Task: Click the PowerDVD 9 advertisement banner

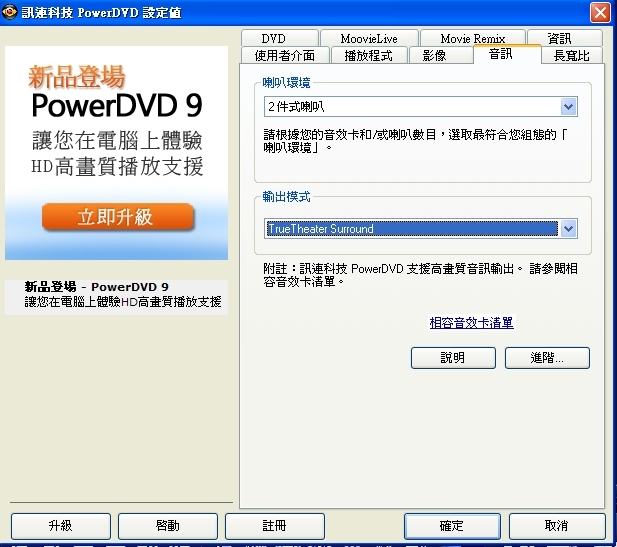Action: point(116,153)
